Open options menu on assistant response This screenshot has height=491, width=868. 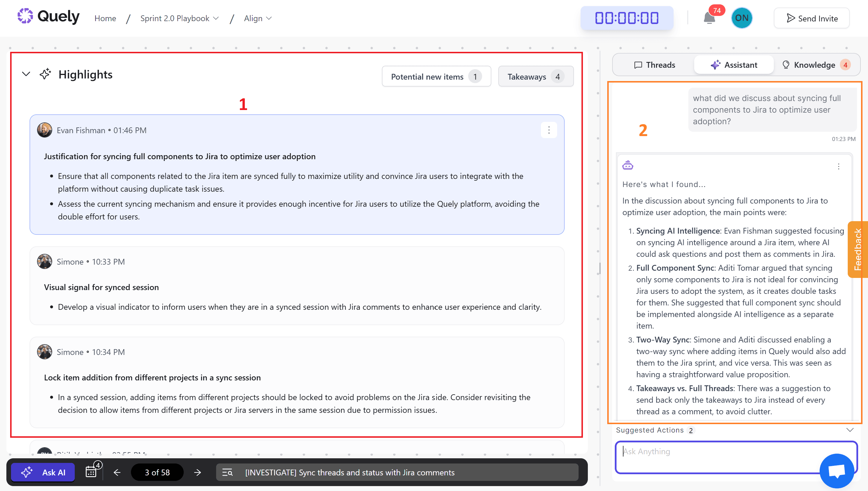tap(839, 166)
